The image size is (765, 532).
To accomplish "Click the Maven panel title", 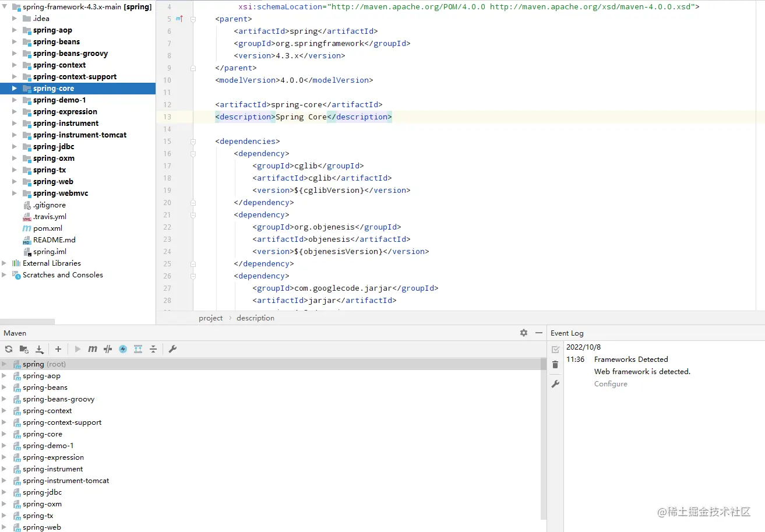I will pyautogui.click(x=15, y=333).
